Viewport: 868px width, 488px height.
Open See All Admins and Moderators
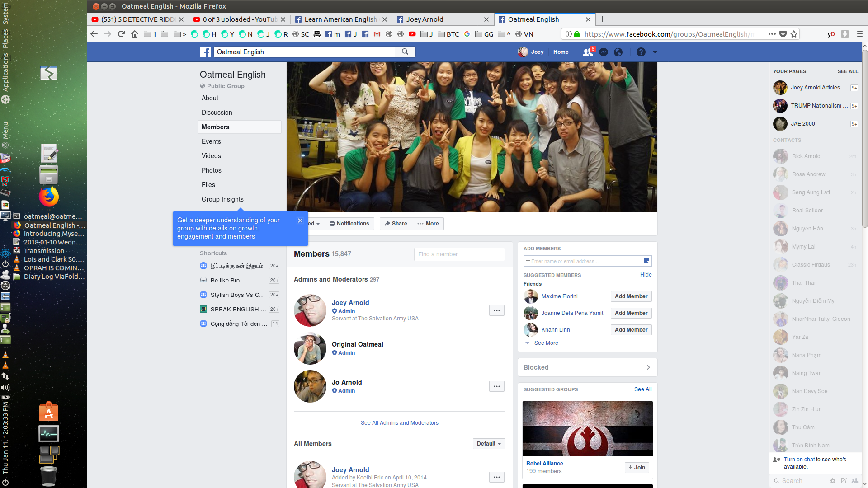[400, 423]
